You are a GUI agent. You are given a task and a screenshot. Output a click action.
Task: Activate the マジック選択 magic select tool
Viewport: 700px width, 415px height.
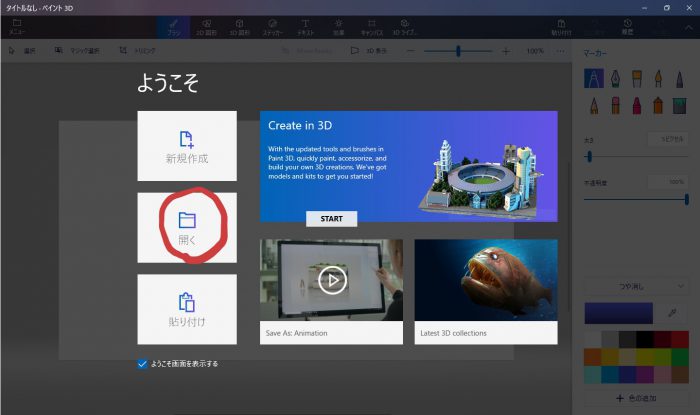(77, 51)
